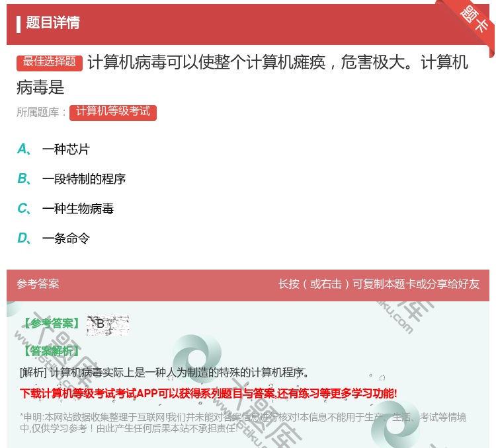Open the 计算机等级考试 question bank tag
Viewport: 496px width, 448px height.
[113, 112]
